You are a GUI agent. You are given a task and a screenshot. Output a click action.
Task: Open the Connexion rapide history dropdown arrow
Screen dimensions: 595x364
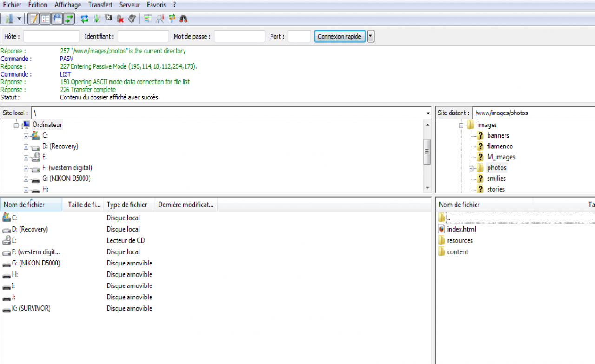tap(370, 36)
